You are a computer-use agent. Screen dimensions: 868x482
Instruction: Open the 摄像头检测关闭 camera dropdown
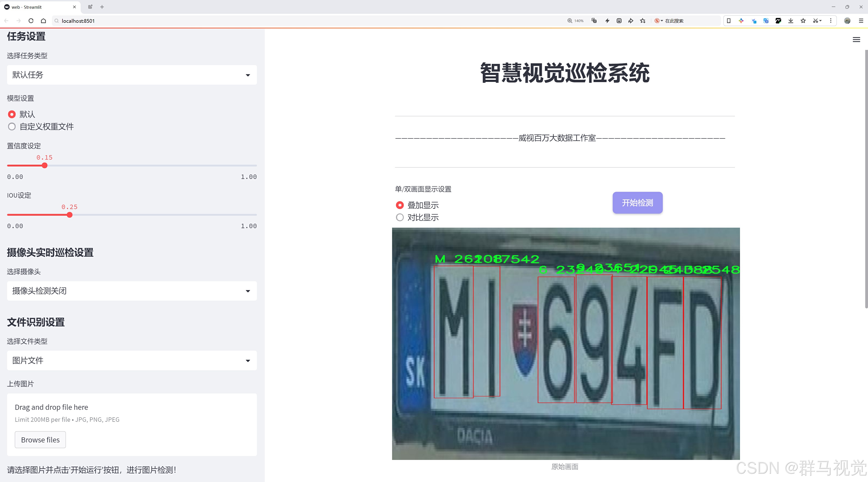click(x=132, y=291)
